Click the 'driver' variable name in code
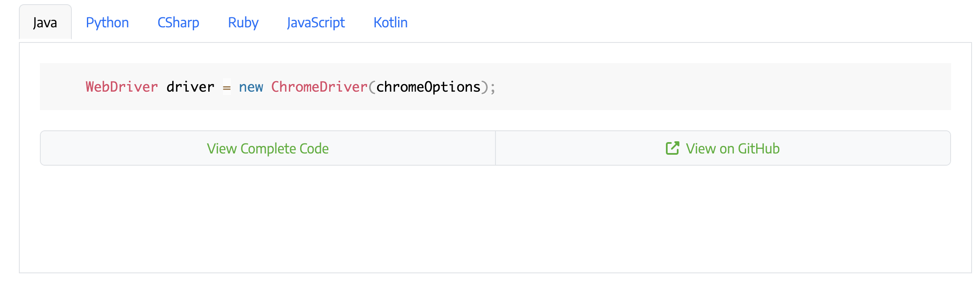This screenshot has height=296, width=980. point(191,87)
